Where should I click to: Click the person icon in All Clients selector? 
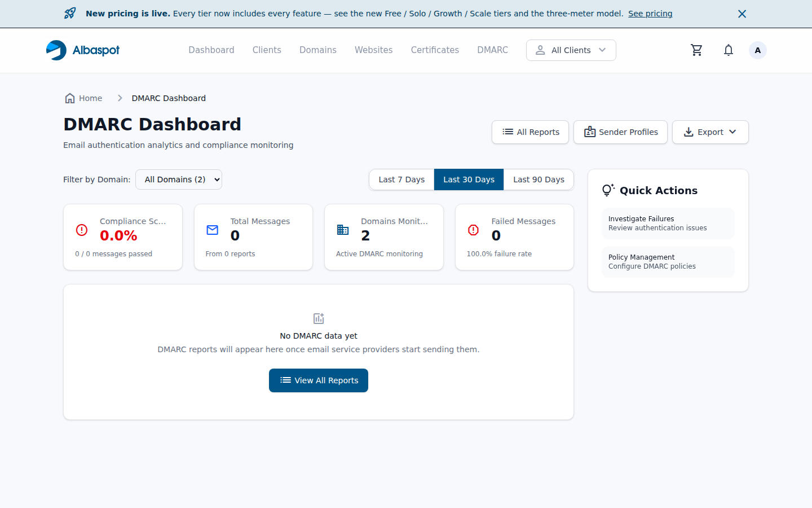540,50
